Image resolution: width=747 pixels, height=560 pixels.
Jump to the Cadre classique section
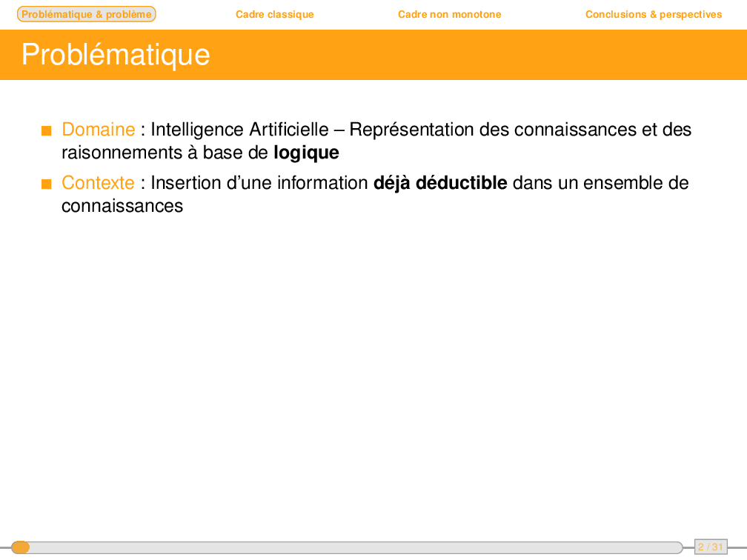click(x=274, y=14)
